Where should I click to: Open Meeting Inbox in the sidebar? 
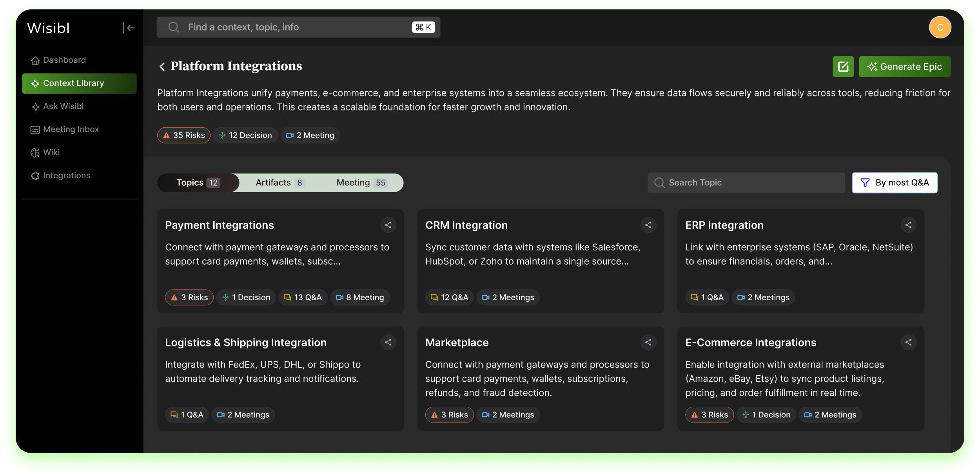71,129
